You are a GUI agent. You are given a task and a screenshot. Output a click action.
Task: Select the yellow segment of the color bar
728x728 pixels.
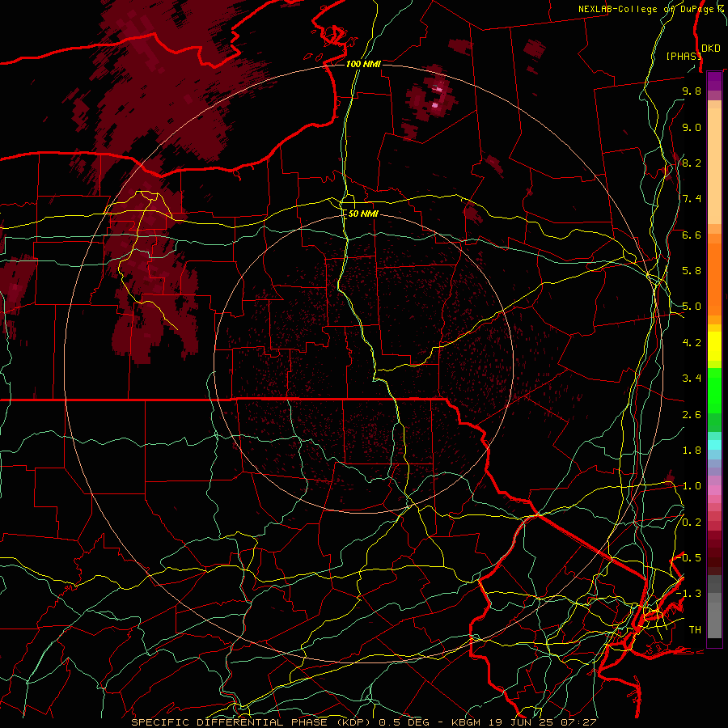coord(714,346)
